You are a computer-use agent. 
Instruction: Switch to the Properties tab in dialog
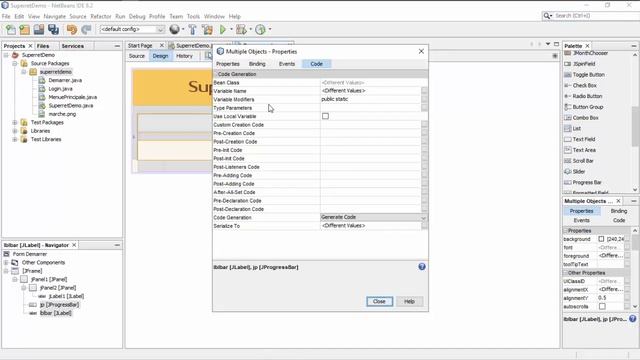(x=228, y=64)
